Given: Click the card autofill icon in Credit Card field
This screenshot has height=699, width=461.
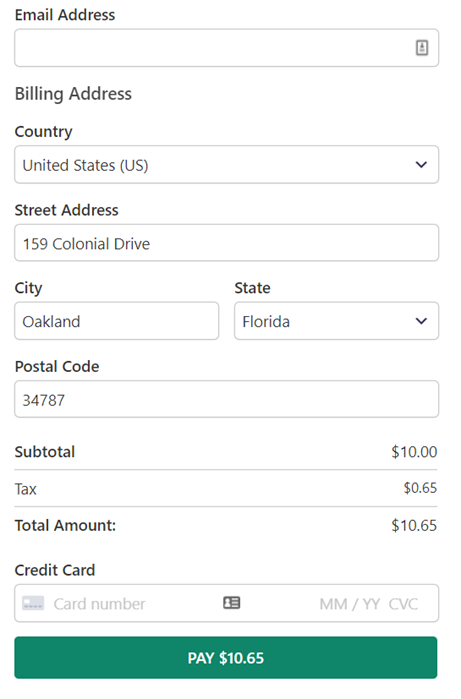Looking at the screenshot, I should [231, 603].
